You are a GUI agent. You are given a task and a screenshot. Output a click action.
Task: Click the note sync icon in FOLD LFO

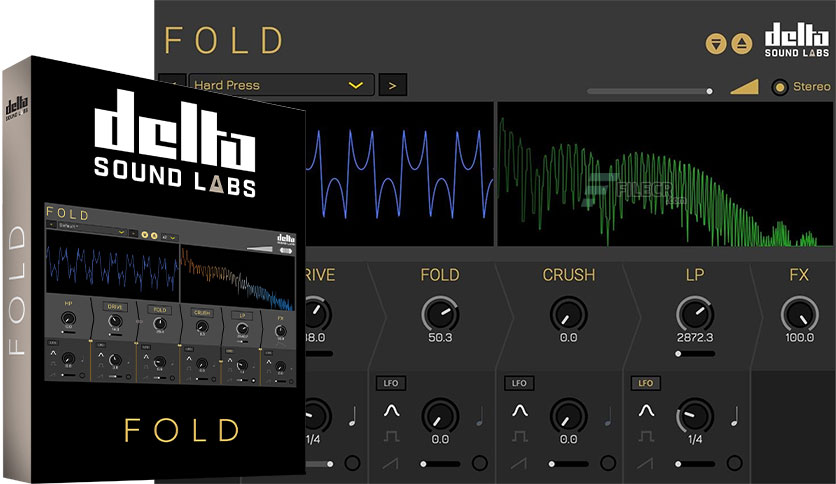pos(480,416)
